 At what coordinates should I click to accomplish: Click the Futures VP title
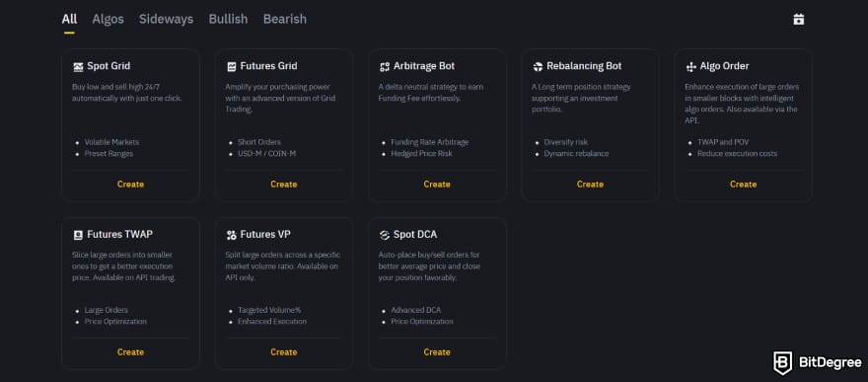pos(265,234)
